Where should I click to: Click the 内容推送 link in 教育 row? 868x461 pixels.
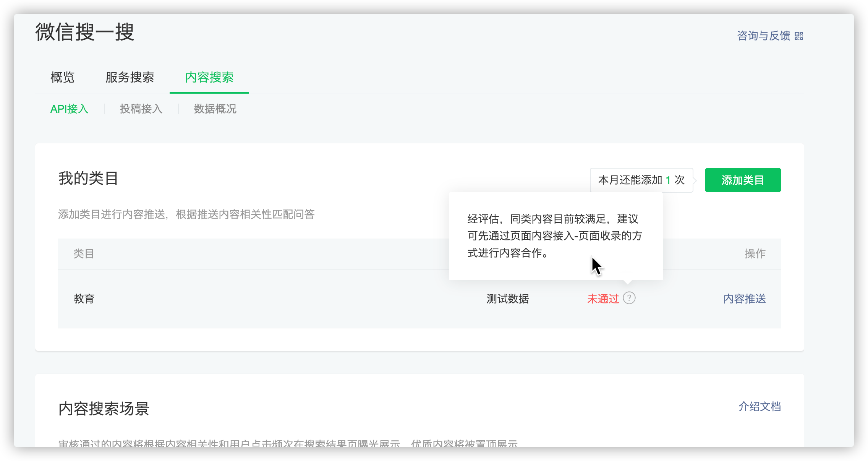[x=744, y=299]
